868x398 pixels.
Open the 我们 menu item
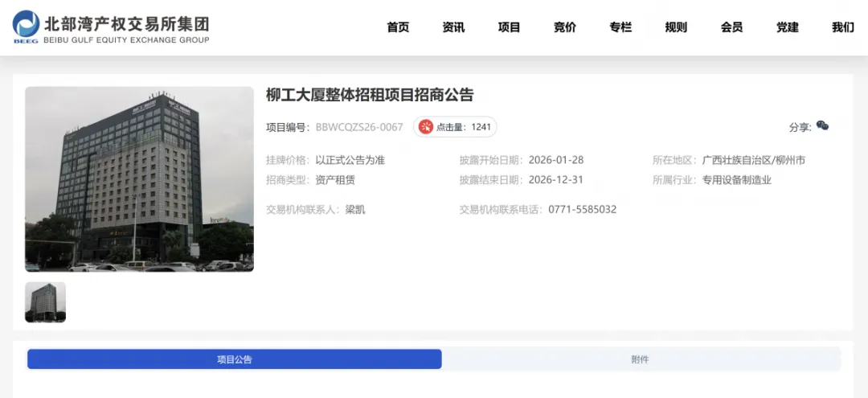click(x=842, y=27)
